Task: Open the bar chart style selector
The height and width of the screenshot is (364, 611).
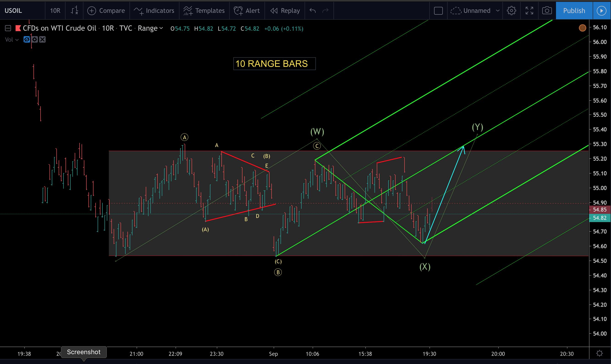Action: pos(74,11)
